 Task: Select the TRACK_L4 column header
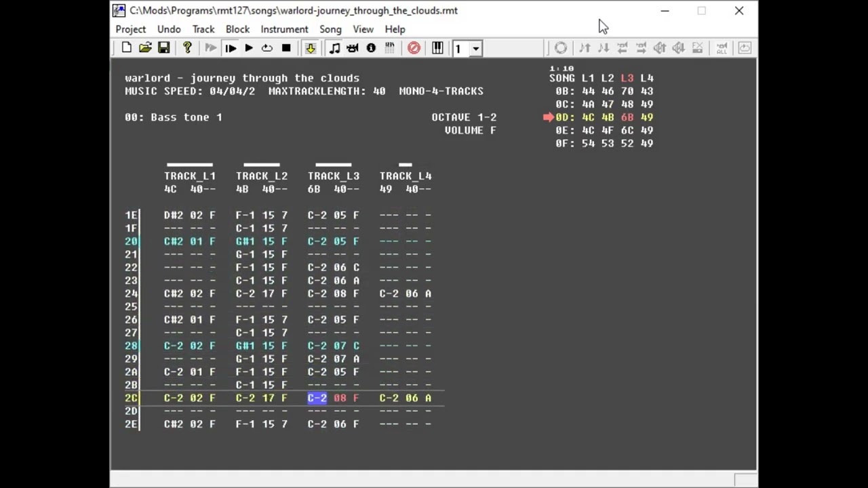406,176
